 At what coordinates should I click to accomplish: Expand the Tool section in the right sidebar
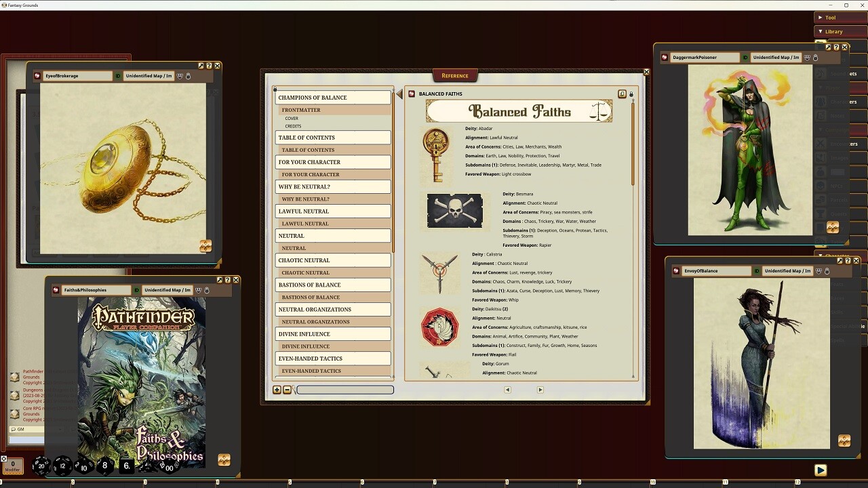tap(829, 17)
